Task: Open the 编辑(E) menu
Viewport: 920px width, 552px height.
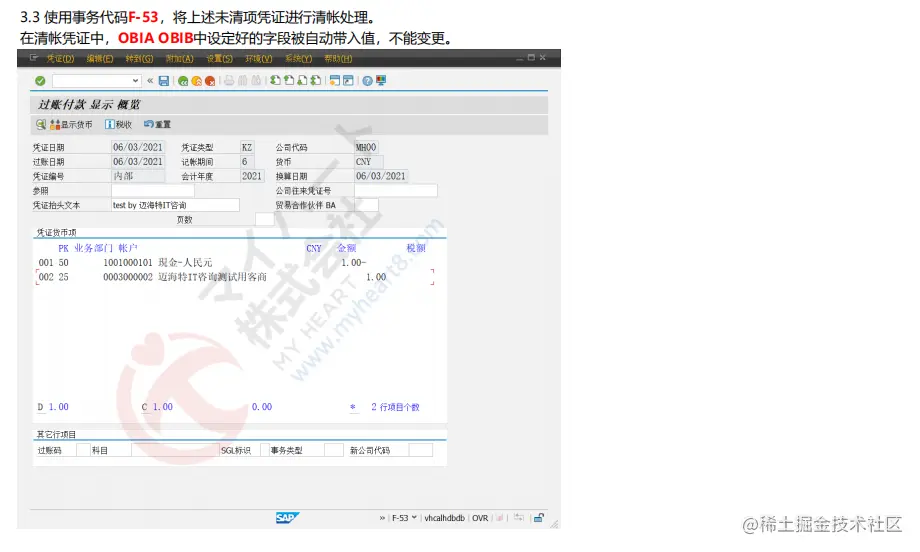Action: (100, 59)
